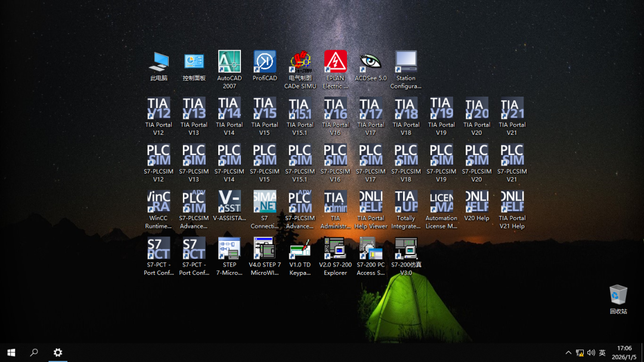Click the taskbar search magnifier

pyautogui.click(x=34, y=352)
